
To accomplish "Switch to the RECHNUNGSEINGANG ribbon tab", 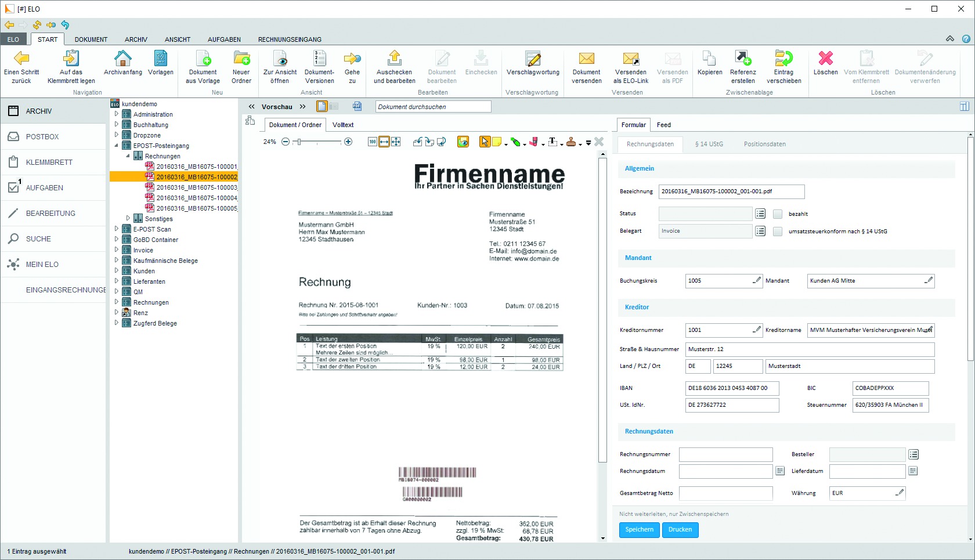I will [290, 39].
